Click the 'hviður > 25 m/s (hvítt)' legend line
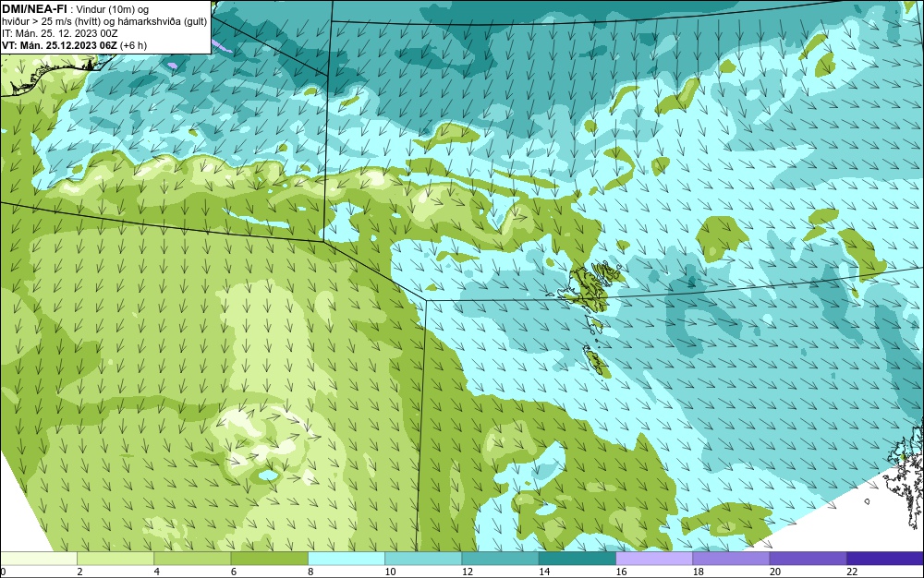 click(x=105, y=21)
